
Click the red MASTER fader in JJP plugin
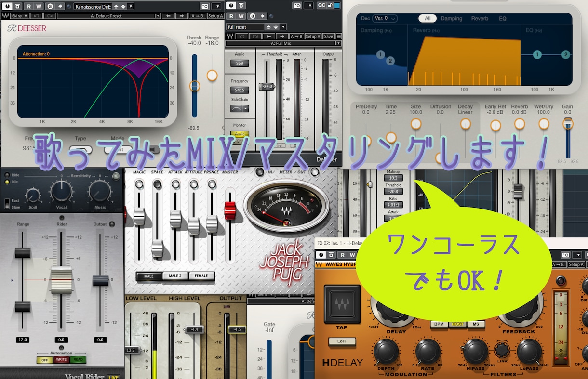tap(230, 211)
